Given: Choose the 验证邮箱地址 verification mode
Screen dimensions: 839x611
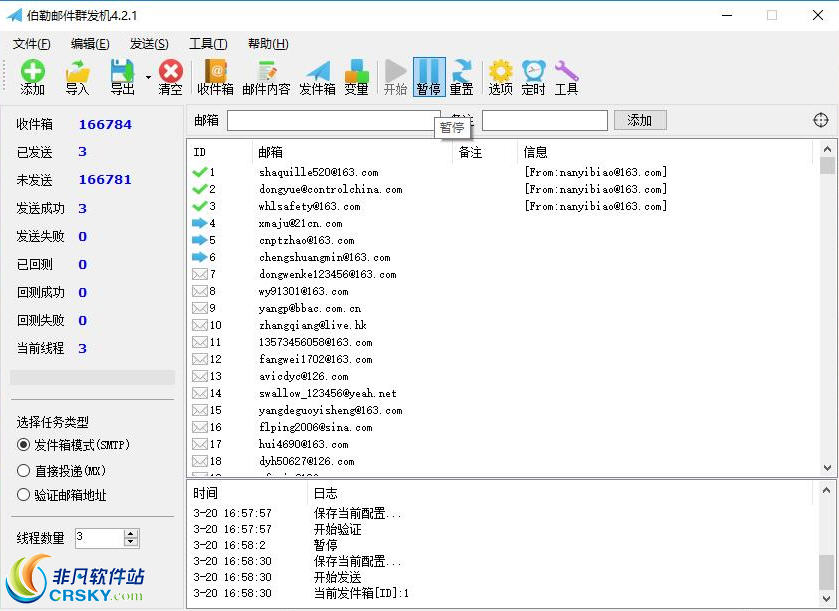Looking at the screenshot, I should click(23, 495).
